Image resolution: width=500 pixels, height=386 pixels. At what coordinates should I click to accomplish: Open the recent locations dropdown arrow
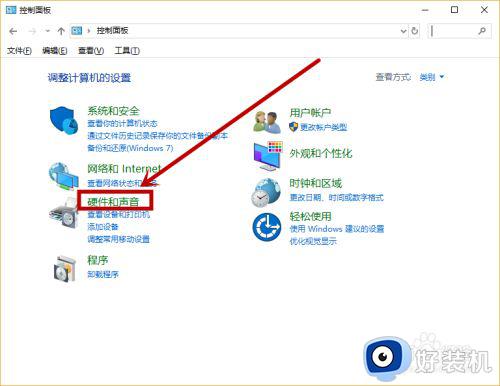click(48, 31)
